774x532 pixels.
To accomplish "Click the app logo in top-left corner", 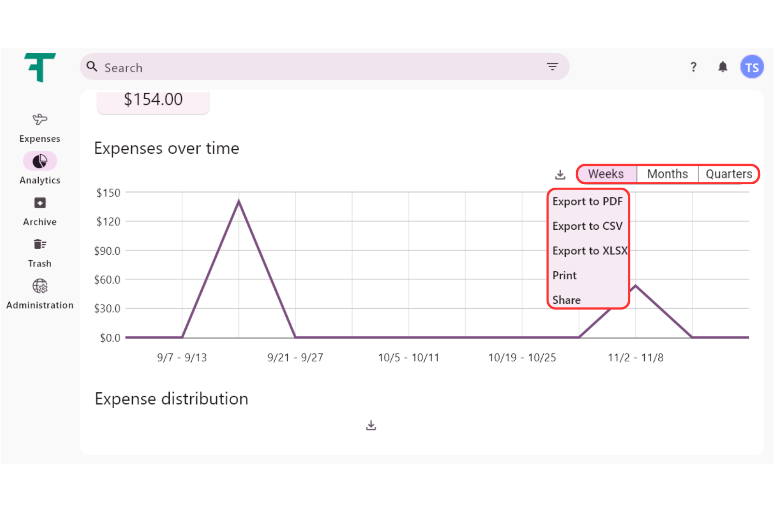I will coord(40,67).
